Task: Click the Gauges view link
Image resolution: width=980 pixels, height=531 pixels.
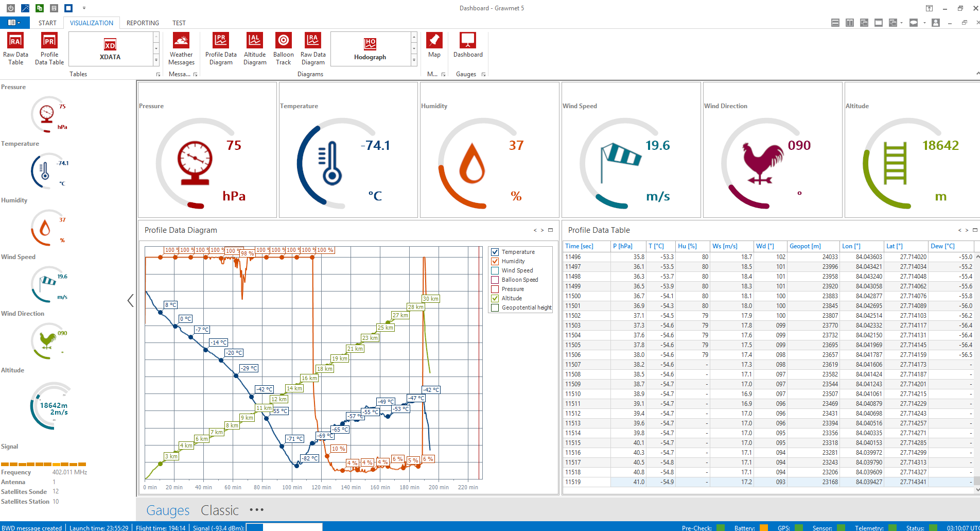Action: [168, 510]
